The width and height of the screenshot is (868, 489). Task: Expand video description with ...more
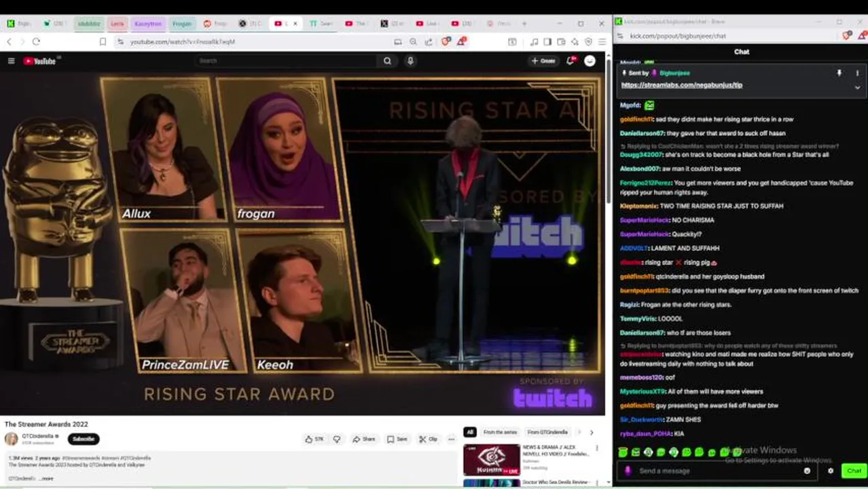46,479
